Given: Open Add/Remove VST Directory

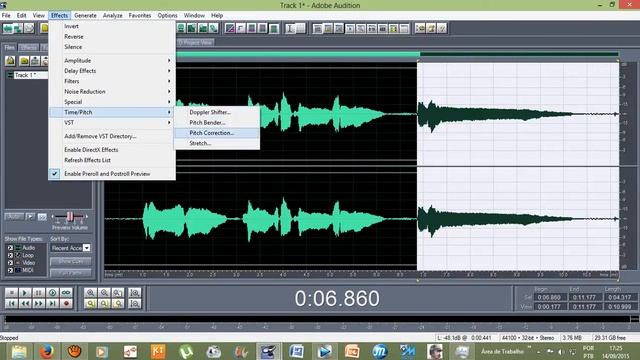Looking at the screenshot, I should coord(112,136).
